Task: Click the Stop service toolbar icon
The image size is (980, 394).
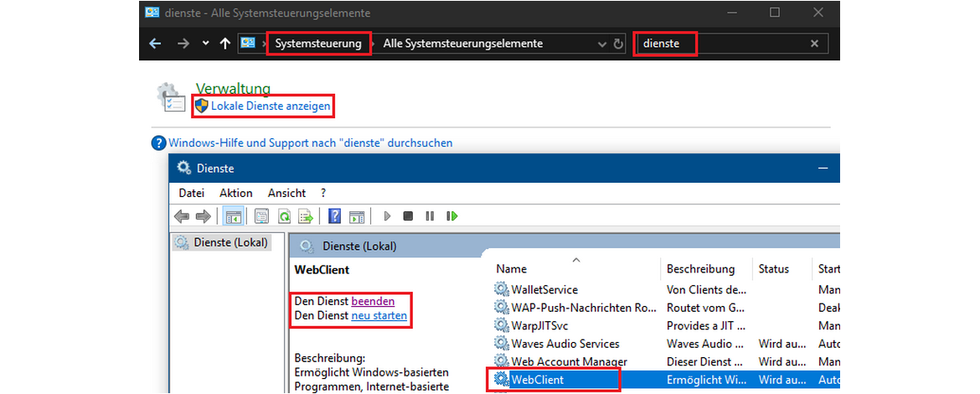Action: (408, 216)
